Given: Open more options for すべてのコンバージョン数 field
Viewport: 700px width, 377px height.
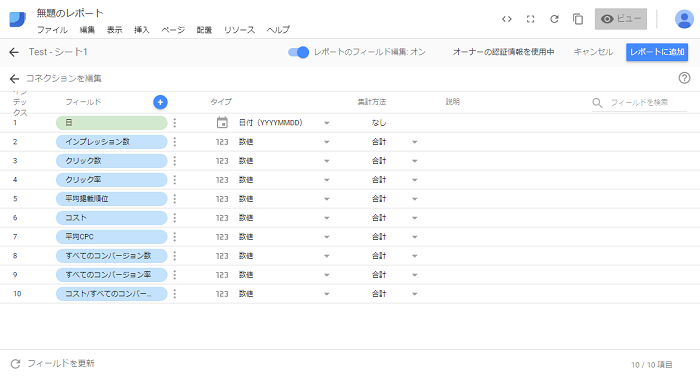Looking at the screenshot, I should [175, 256].
